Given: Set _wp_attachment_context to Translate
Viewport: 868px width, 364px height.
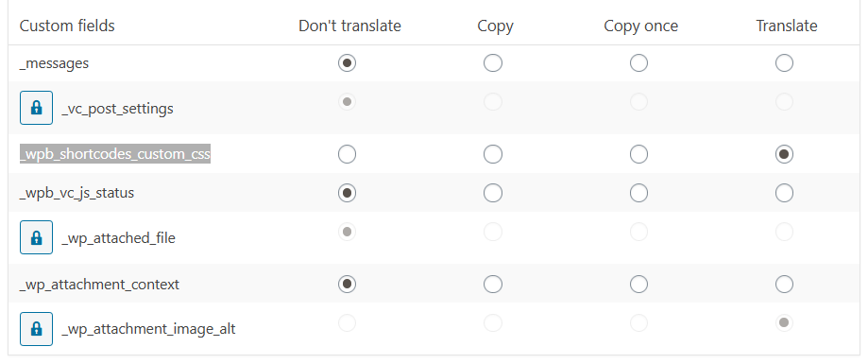Looking at the screenshot, I should [x=784, y=284].
